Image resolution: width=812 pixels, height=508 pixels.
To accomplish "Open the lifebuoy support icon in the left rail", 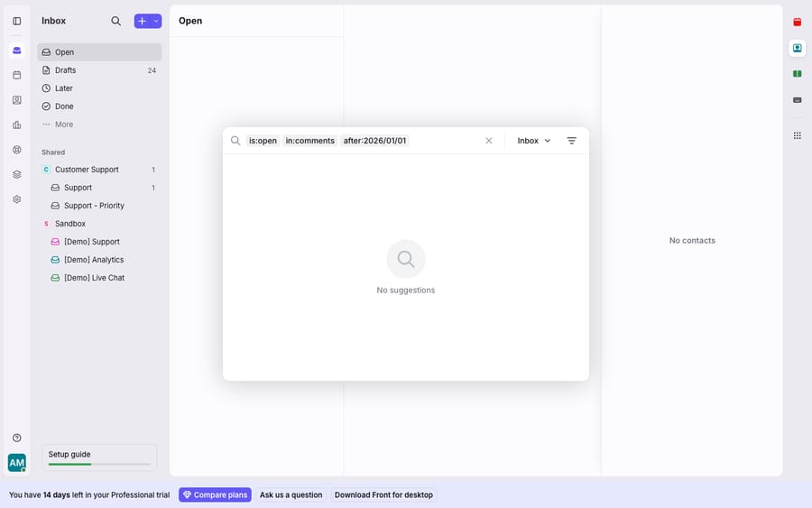I will (x=16, y=150).
